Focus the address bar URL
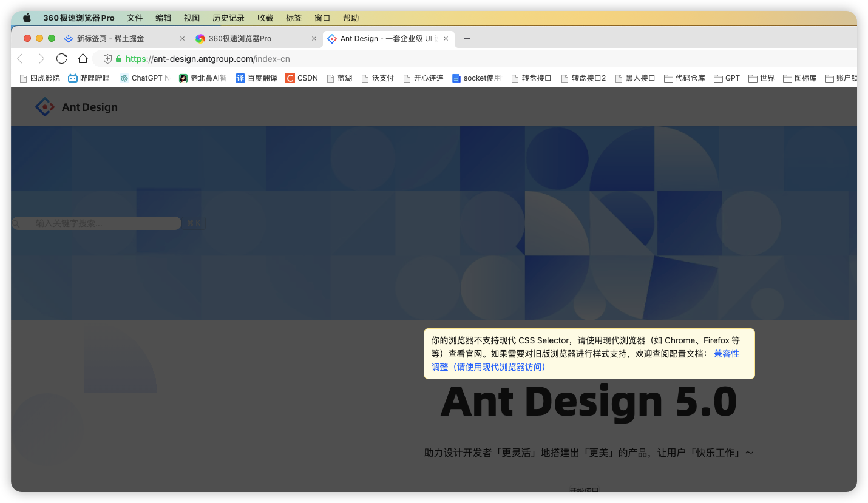Image resolution: width=868 pixels, height=503 pixels. click(208, 59)
